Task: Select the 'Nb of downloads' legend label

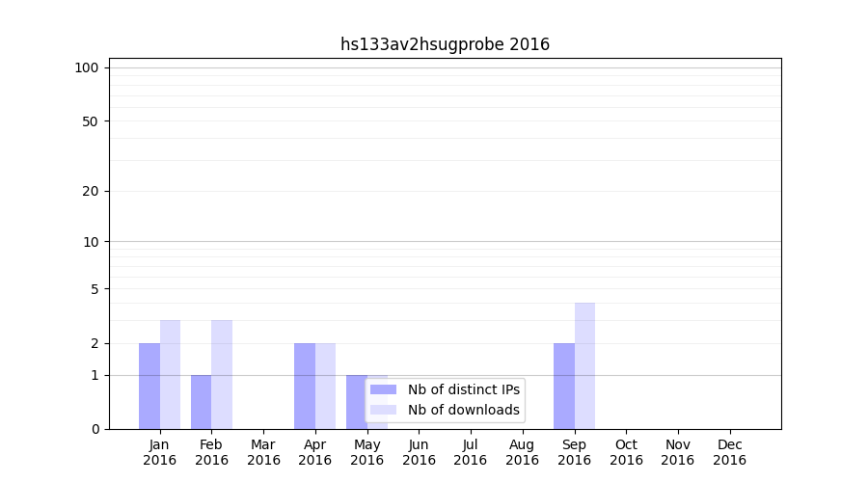Action: (463, 410)
